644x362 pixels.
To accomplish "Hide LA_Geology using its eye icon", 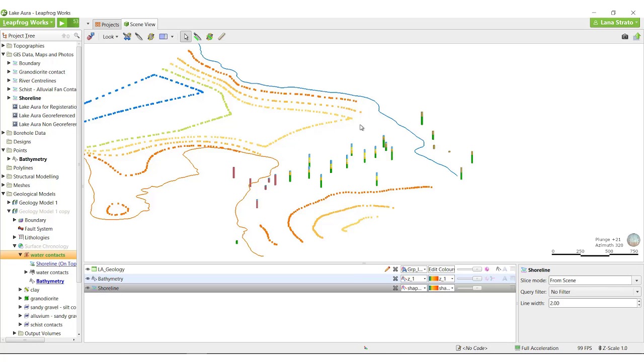I will tap(88, 269).
